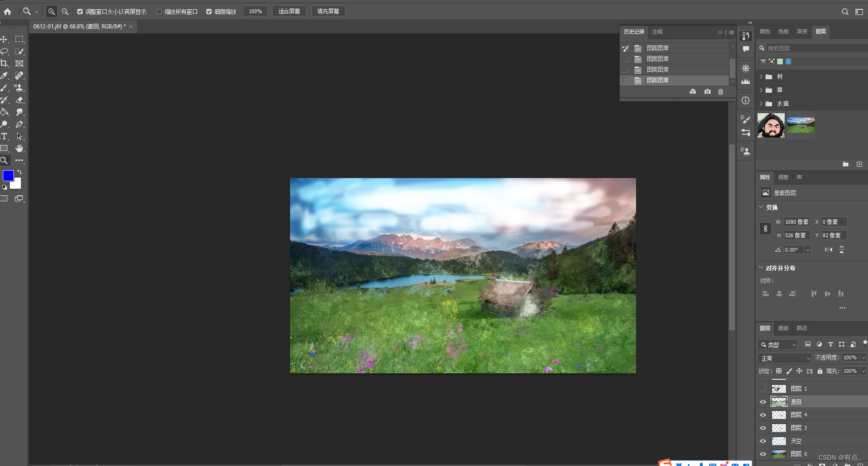Open the background white color swatch
The image size is (868, 466).
click(x=17, y=185)
